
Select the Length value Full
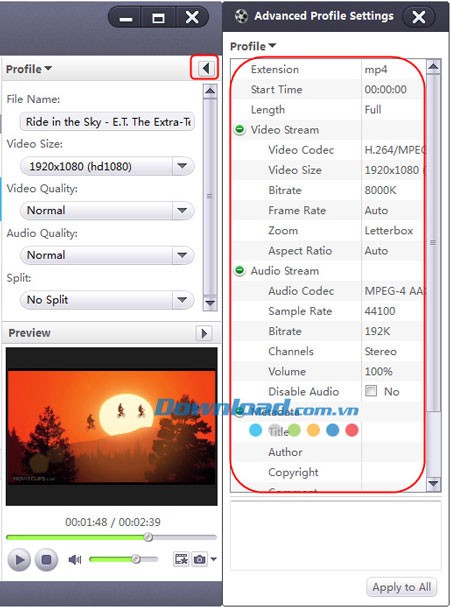click(373, 110)
